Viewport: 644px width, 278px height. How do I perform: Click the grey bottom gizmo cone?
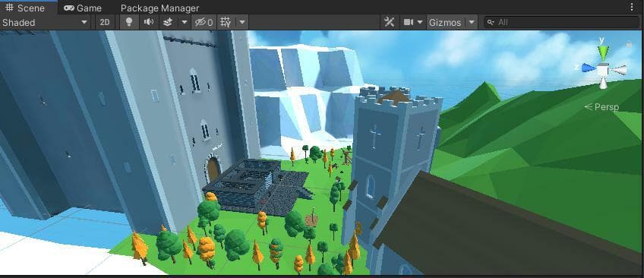603,84
